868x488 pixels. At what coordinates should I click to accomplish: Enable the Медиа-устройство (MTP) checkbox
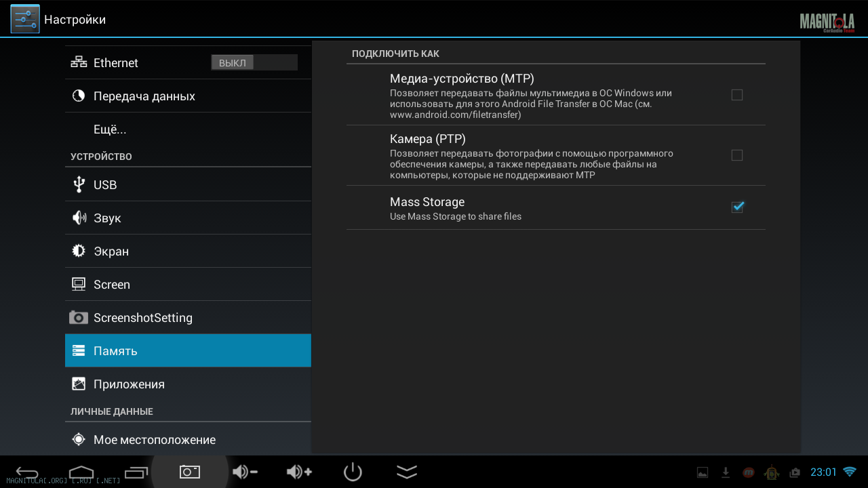point(737,95)
